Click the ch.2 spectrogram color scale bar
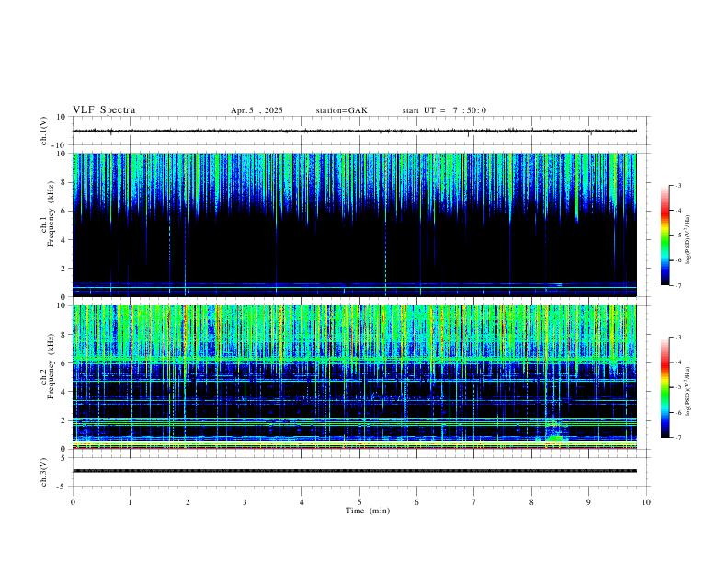This screenshot has width=728, height=563. click(x=665, y=387)
